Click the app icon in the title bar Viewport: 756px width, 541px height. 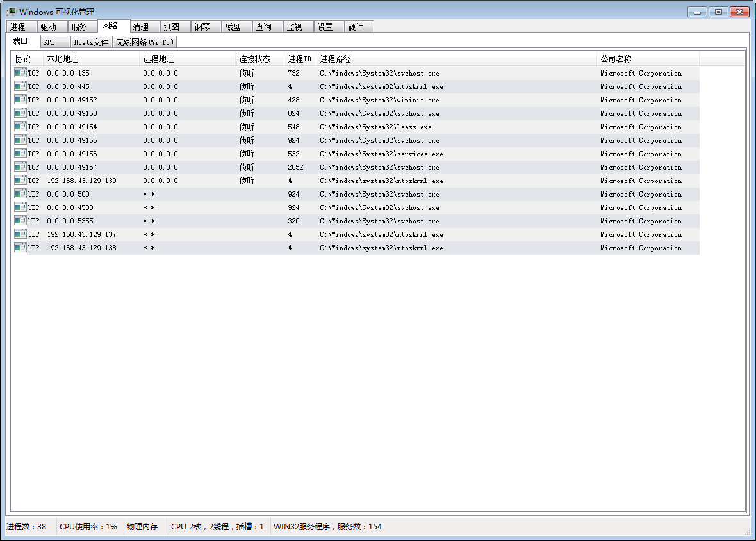(12, 12)
